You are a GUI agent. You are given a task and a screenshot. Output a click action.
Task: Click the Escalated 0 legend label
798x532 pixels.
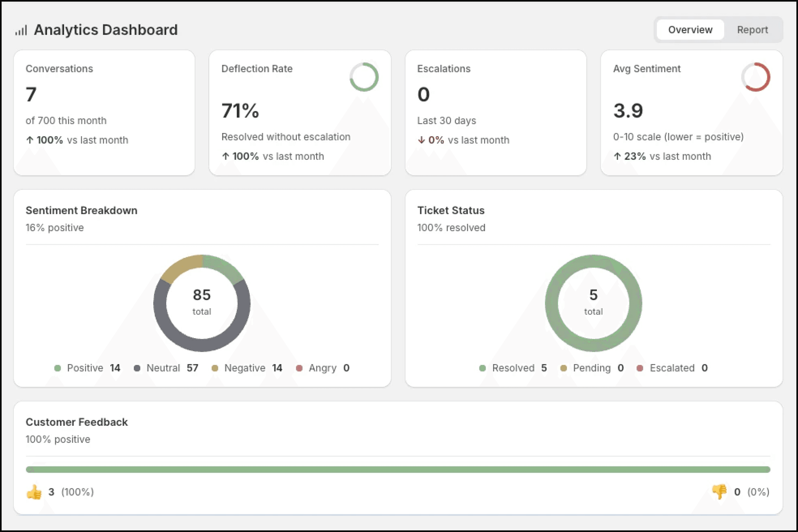(x=679, y=368)
